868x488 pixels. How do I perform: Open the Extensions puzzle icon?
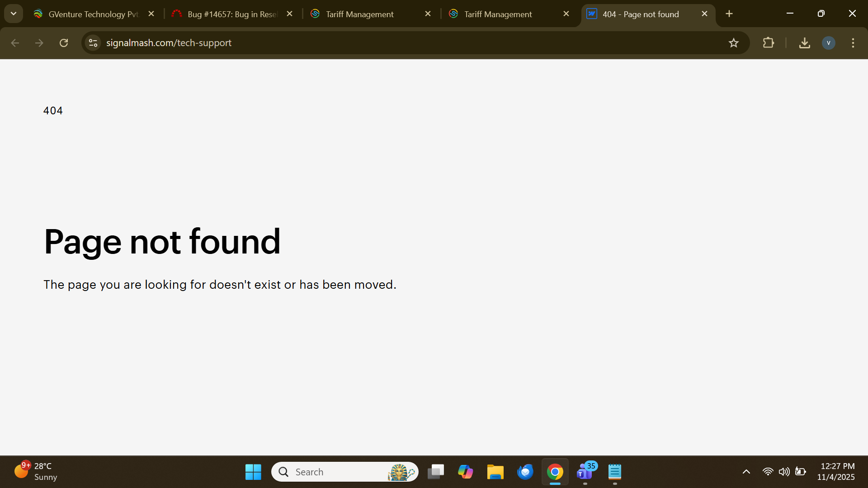(x=768, y=43)
